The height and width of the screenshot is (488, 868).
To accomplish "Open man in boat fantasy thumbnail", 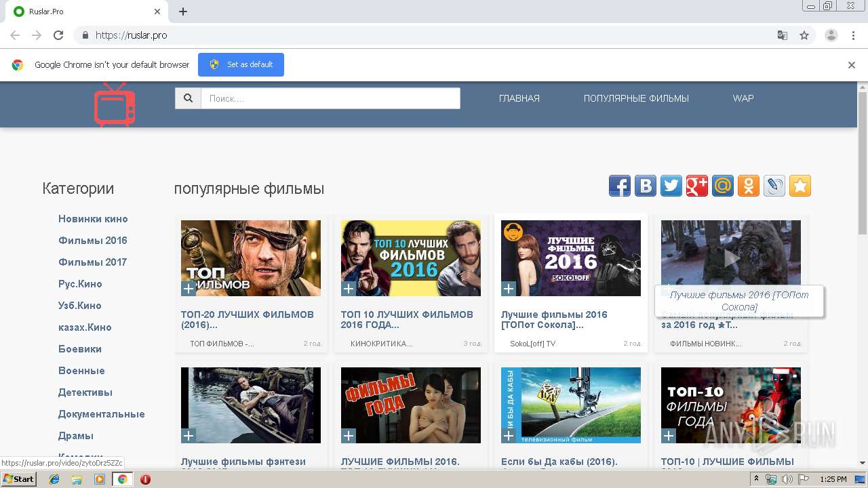I will click(251, 405).
